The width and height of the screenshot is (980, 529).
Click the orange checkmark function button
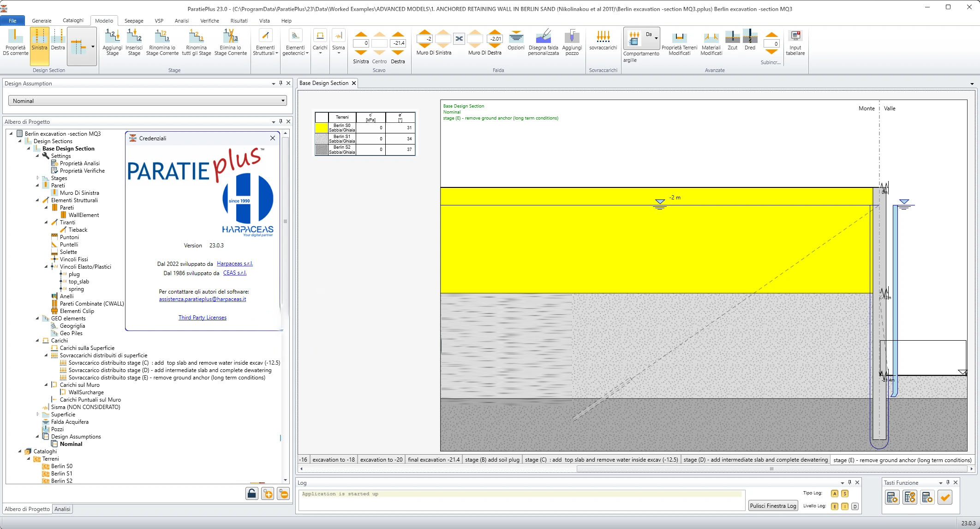[944, 498]
